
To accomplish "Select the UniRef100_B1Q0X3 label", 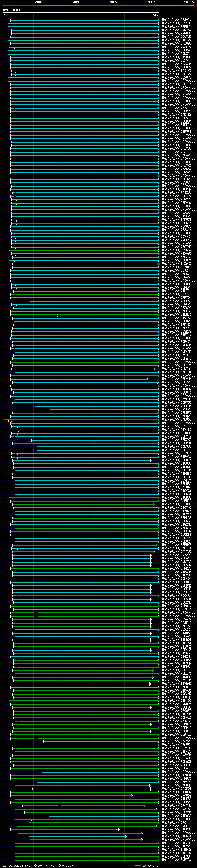I will [x=177, y=582].
